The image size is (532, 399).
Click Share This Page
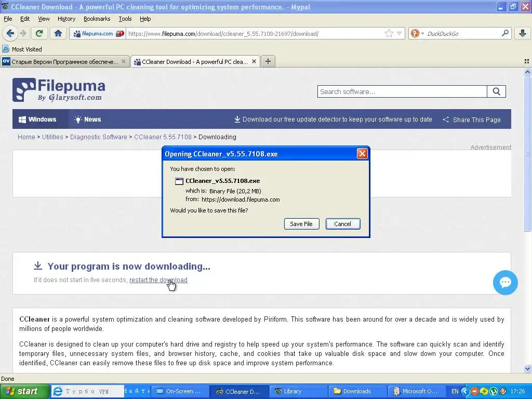[472, 120]
